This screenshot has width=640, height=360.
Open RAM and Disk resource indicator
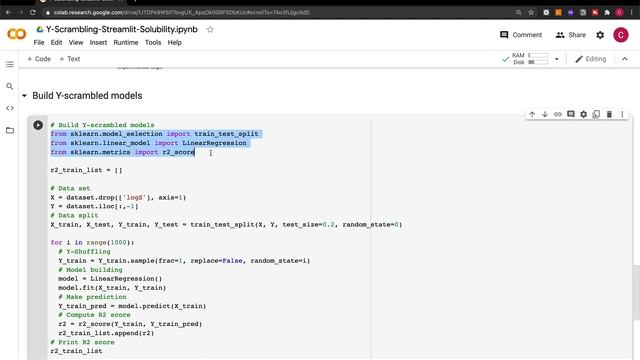click(525, 59)
